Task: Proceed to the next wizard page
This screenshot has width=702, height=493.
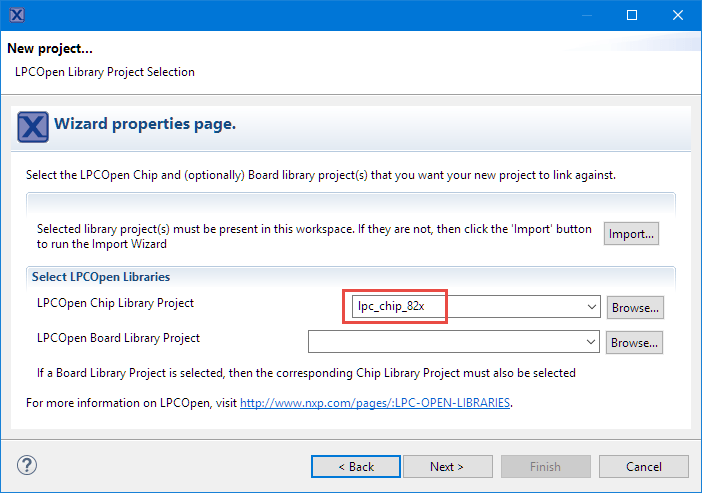Action: coord(447,466)
